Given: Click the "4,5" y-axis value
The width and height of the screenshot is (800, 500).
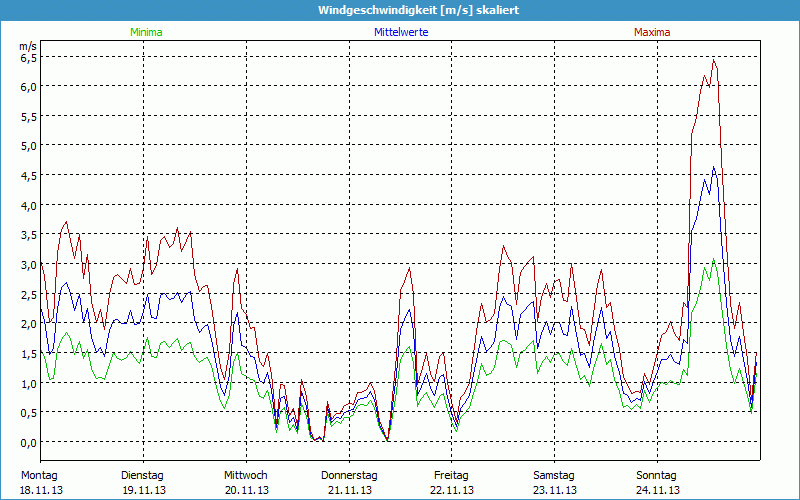Looking at the screenshot, I should pos(28,175).
